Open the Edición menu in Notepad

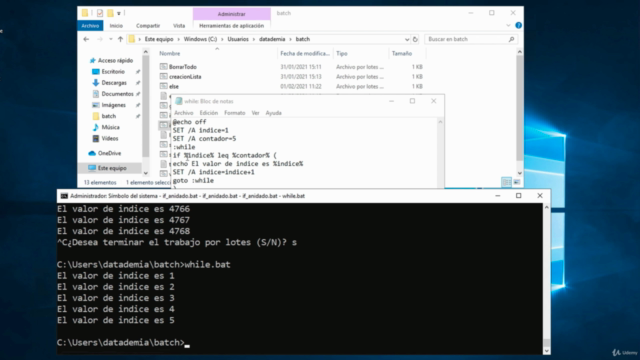click(x=209, y=113)
